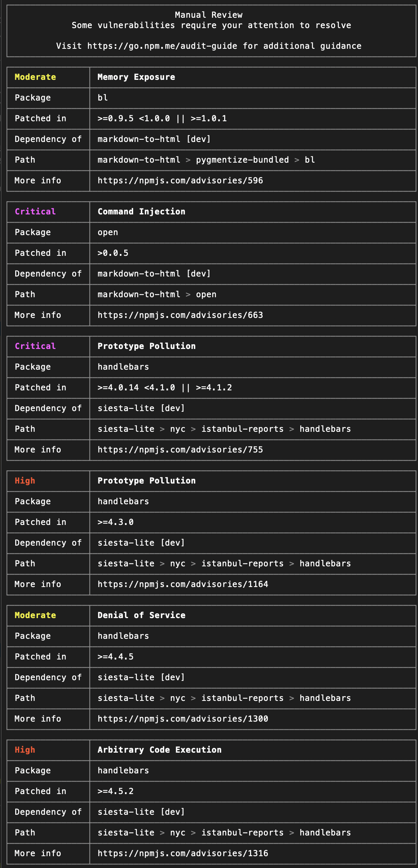
Task: Open advisory 1164 link
Action: 183,584
